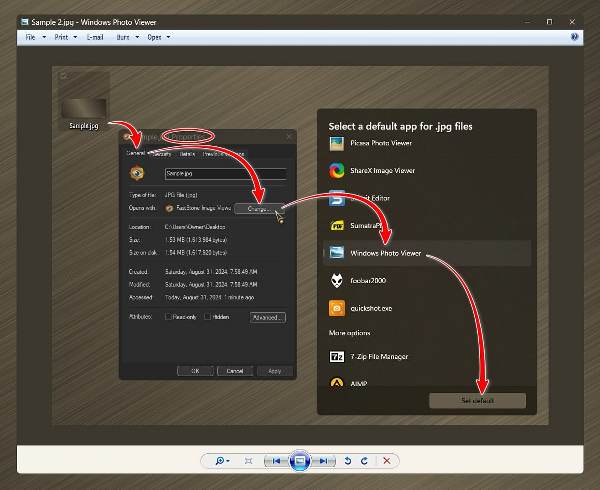The height and width of the screenshot is (490, 600).
Task: Click the E-mail toolbar command
Action: coord(95,37)
